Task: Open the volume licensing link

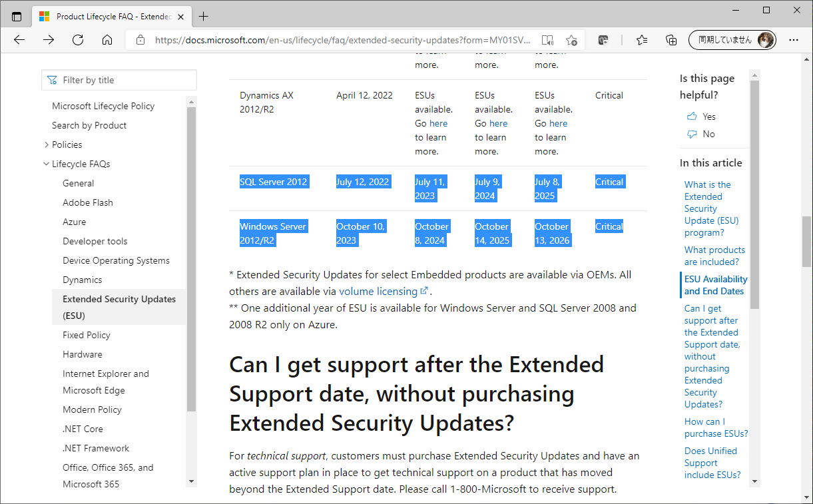Action: (x=379, y=291)
